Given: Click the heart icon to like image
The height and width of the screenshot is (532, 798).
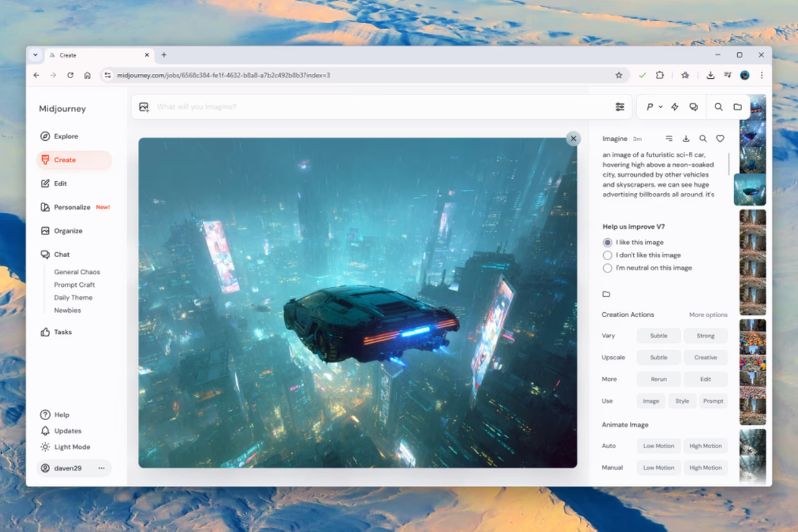Looking at the screenshot, I should (x=720, y=139).
